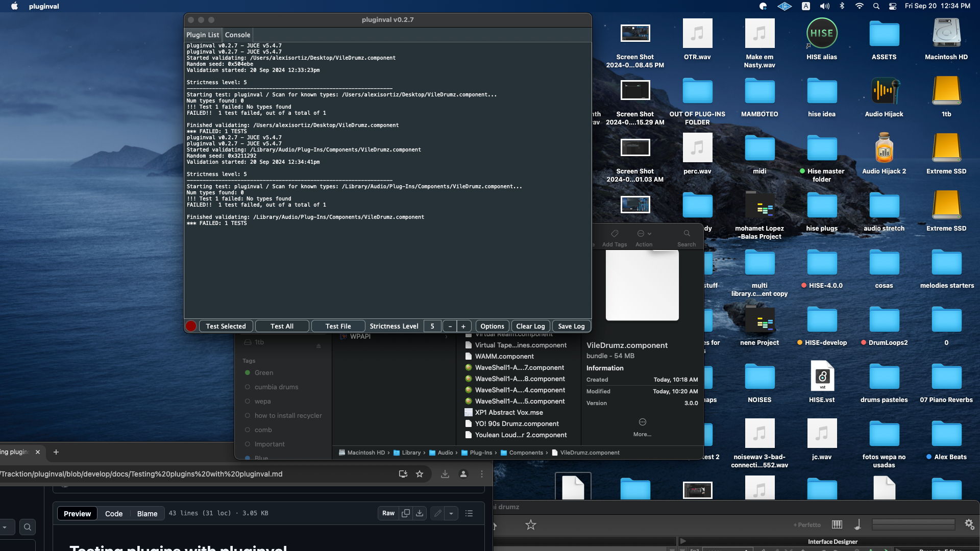980x551 pixels.
Task: Select the Plugin List tab in pluginval
Action: [x=203, y=34]
